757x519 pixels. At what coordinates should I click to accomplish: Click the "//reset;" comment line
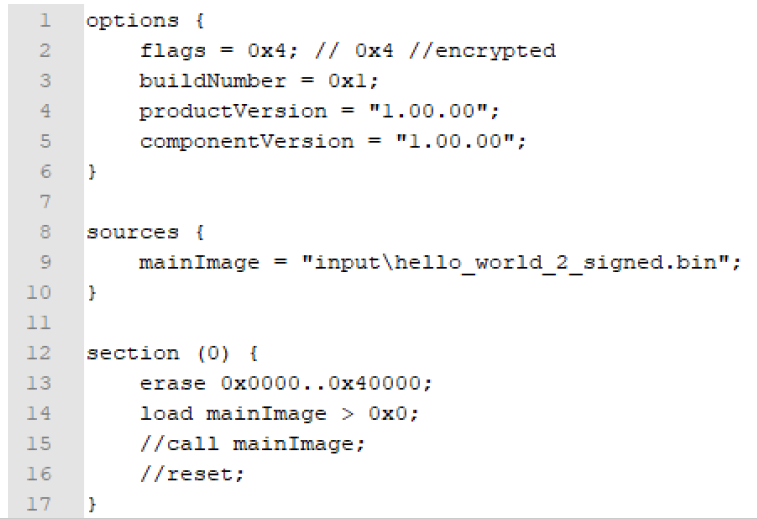191,474
